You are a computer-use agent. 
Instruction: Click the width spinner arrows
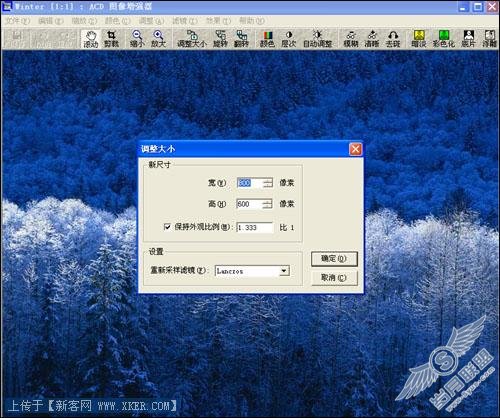point(268,183)
